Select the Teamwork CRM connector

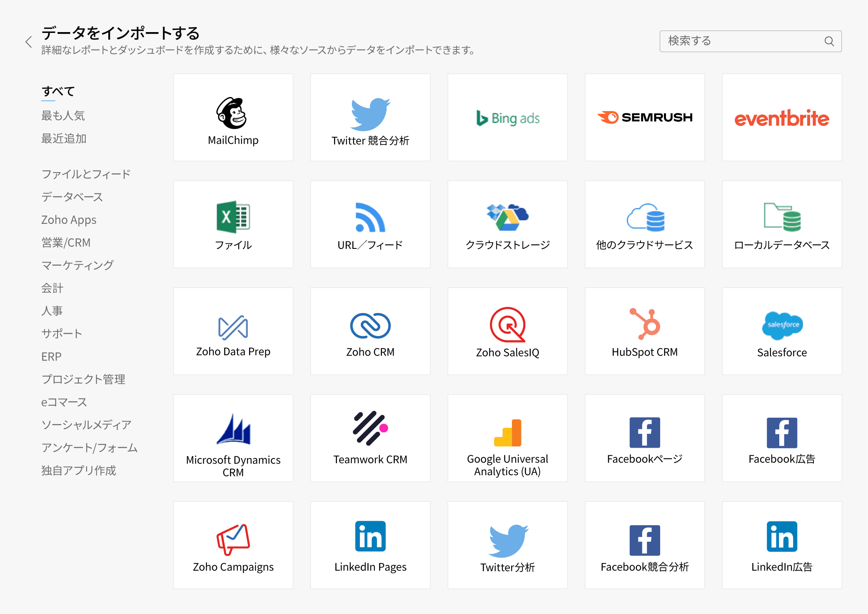click(370, 438)
